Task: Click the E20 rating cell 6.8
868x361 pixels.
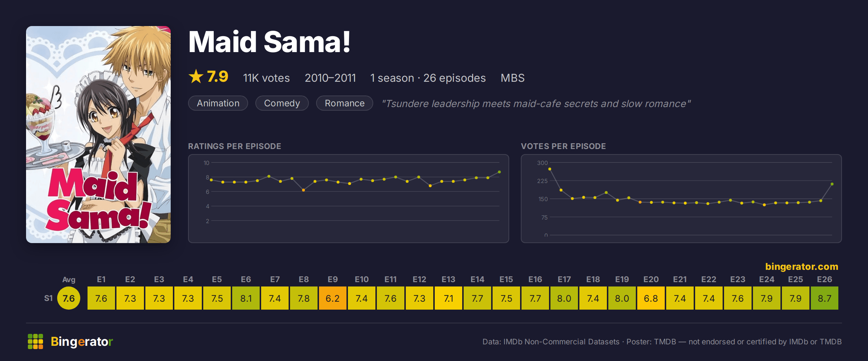Action: [x=651, y=298]
